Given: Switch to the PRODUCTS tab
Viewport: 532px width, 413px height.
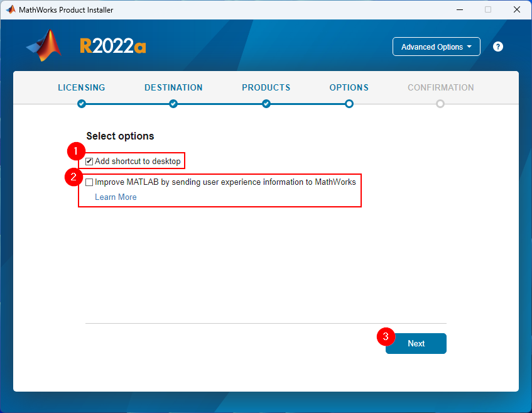Looking at the screenshot, I should (x=266, y=87).
